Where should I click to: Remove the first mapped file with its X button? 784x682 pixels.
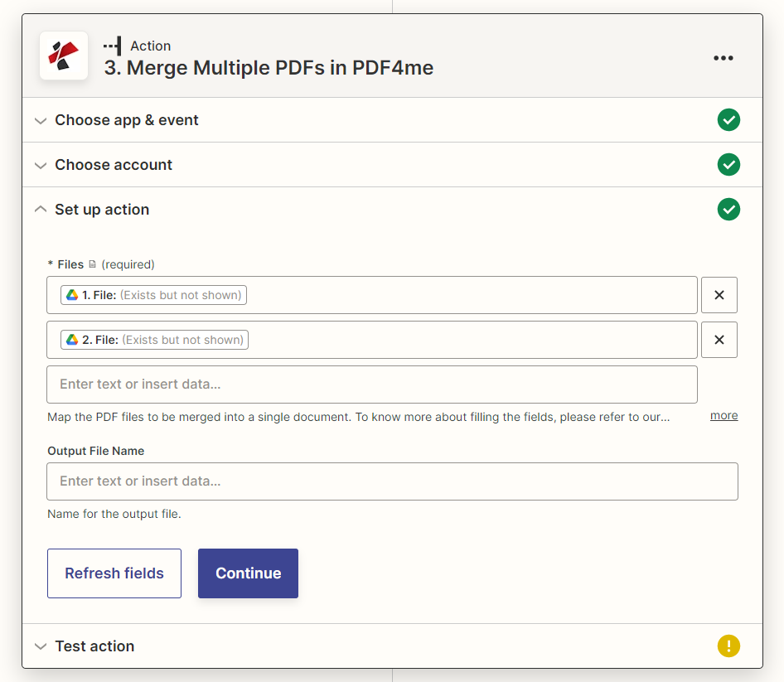pyautogui.click(x=719, y=294)
